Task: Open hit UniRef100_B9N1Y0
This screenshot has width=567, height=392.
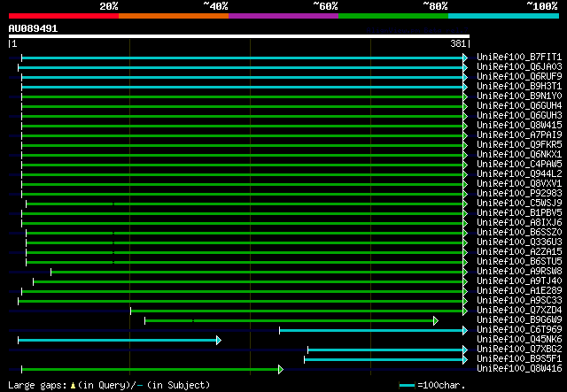Action: tap(519, 96)
